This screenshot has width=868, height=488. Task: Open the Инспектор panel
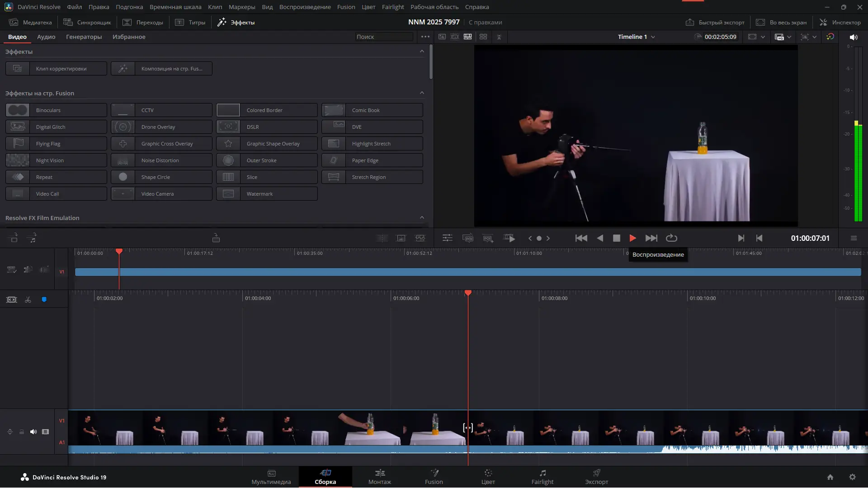840,22
